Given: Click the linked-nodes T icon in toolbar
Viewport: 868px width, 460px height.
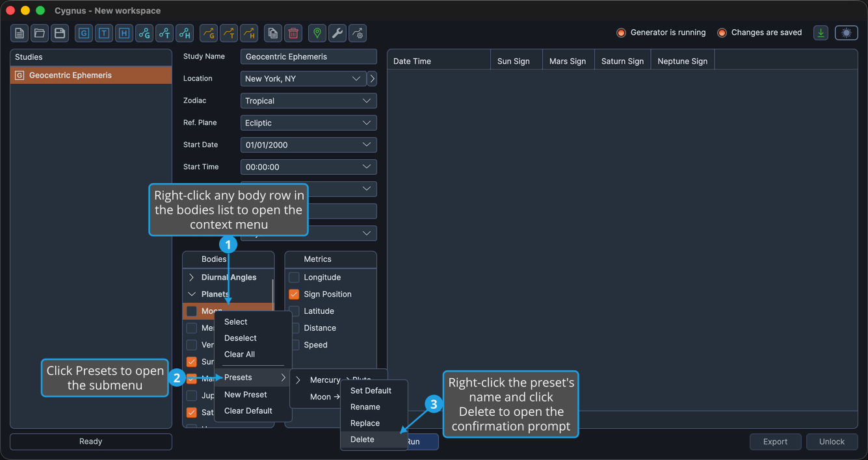Looking at the screenshot, I should tap(164, 33).
